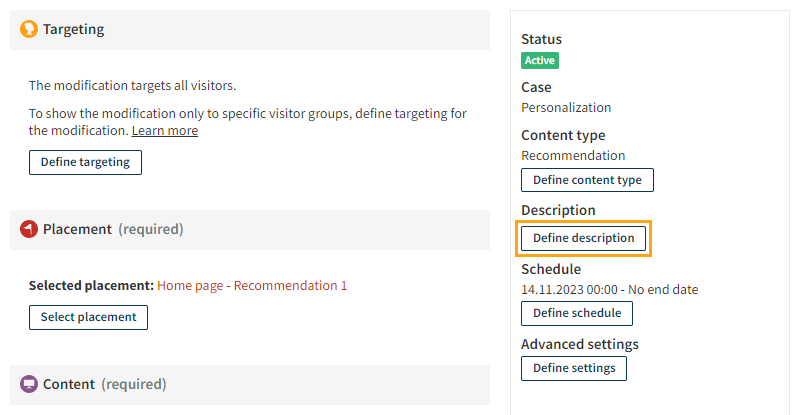Click the highlighted Define description button

click(583, 238)
